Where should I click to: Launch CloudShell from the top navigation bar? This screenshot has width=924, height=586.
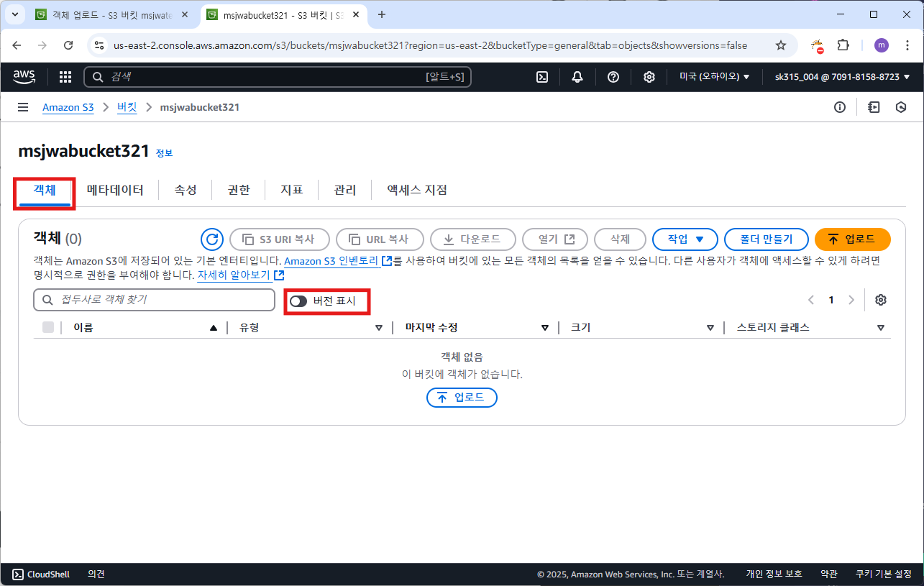[x=543, y=77]
